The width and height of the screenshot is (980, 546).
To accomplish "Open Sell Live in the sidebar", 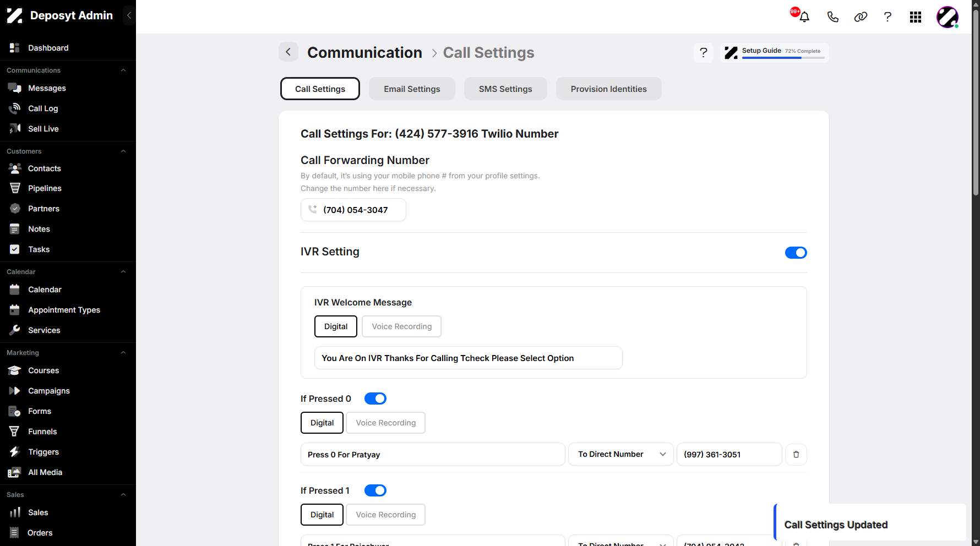I will 43,129.
